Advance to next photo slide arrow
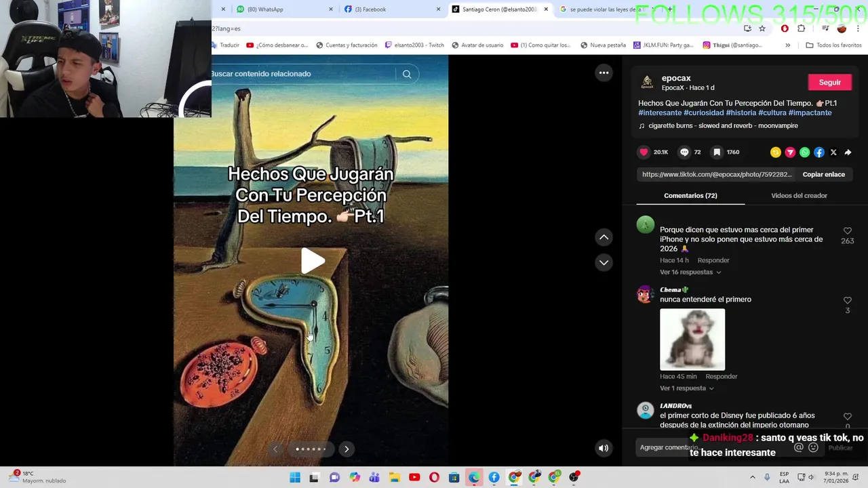 coord(347,449)
